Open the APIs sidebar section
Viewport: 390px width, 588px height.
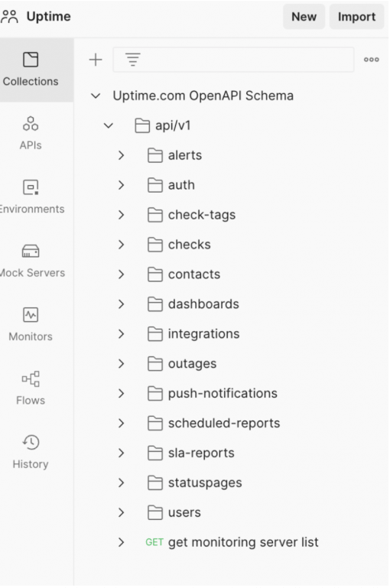click(31, 133)
